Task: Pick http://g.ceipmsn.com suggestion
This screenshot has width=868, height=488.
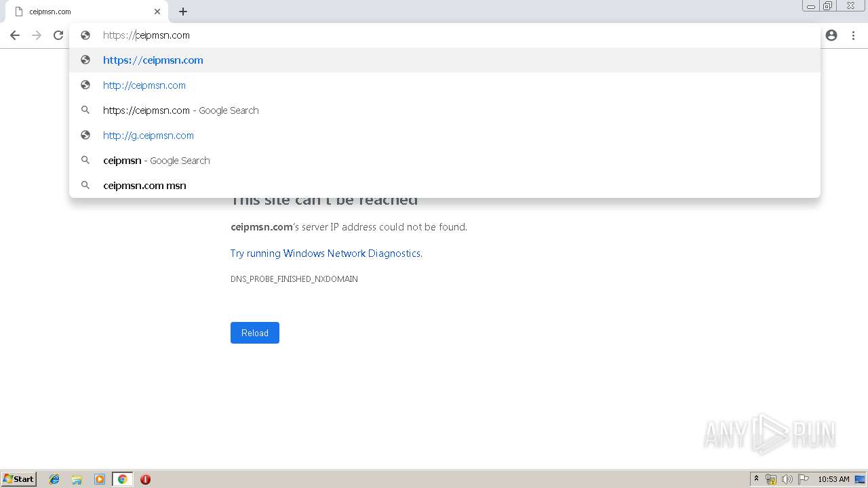Action: pyautogui.click(x=445, y=135)
